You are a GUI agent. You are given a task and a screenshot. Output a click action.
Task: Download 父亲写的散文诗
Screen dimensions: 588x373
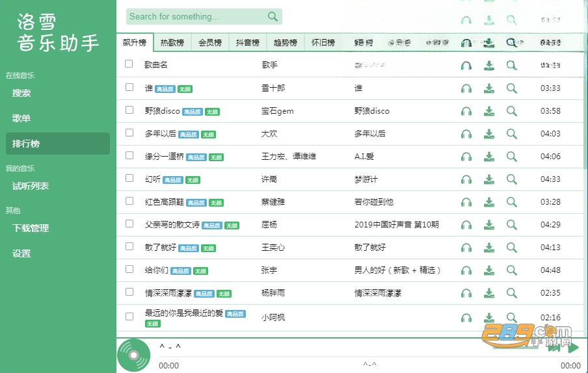click(489, 225)
